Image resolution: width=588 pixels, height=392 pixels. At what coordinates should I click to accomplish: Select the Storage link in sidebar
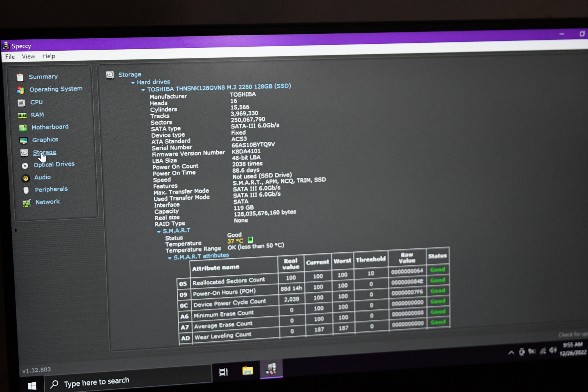(x=44, y=152)
